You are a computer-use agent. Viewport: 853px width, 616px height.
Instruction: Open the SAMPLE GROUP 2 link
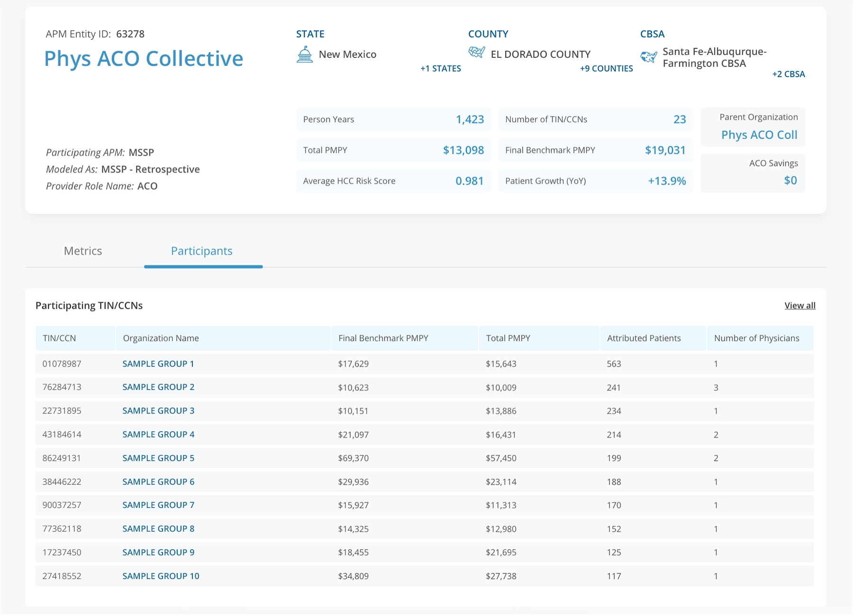coord(158,387)
